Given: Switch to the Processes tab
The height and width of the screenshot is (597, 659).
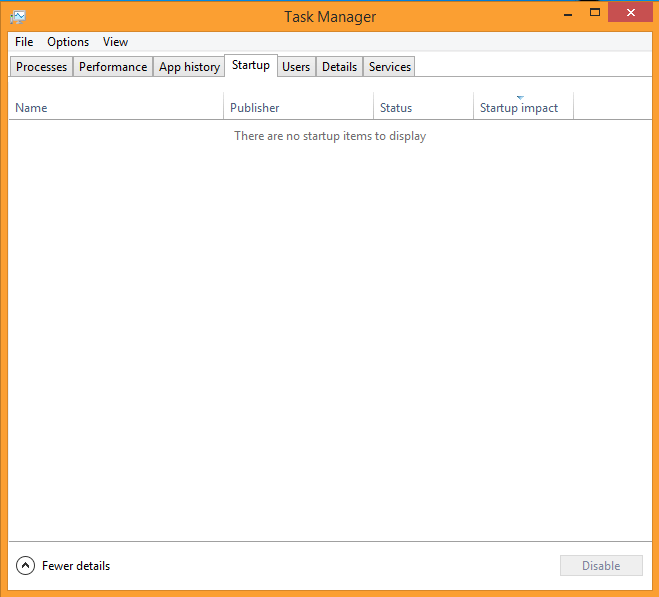Looking at the screenshot, I should [41, 67].
